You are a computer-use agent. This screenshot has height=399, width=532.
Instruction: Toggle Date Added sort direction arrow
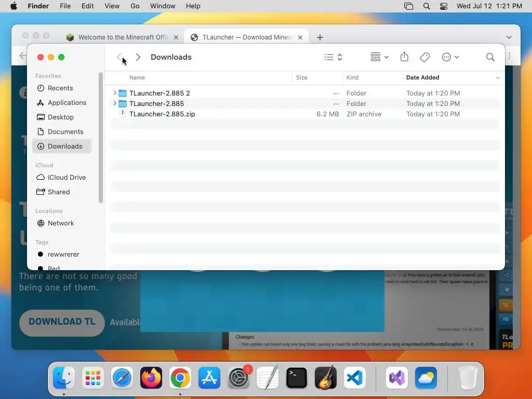click(498, 78)
